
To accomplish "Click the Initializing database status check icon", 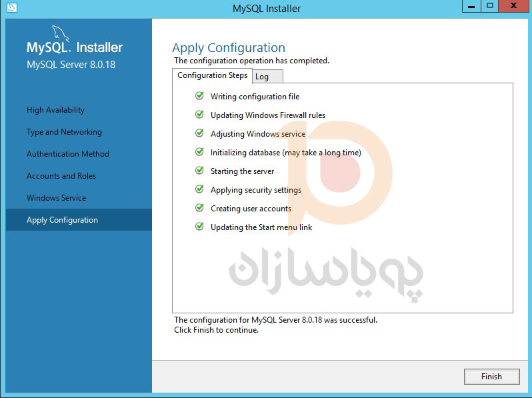I will 199,152.
